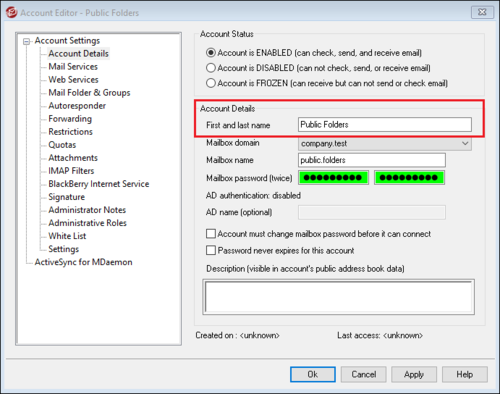The width and height of the screenshot is (500, 394).
Task: Select Account Details in the tree
Action: [x=78, y=54]
